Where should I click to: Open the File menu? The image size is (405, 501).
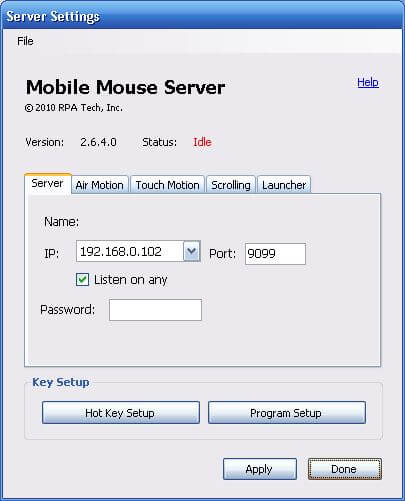(x=25, y=41)
